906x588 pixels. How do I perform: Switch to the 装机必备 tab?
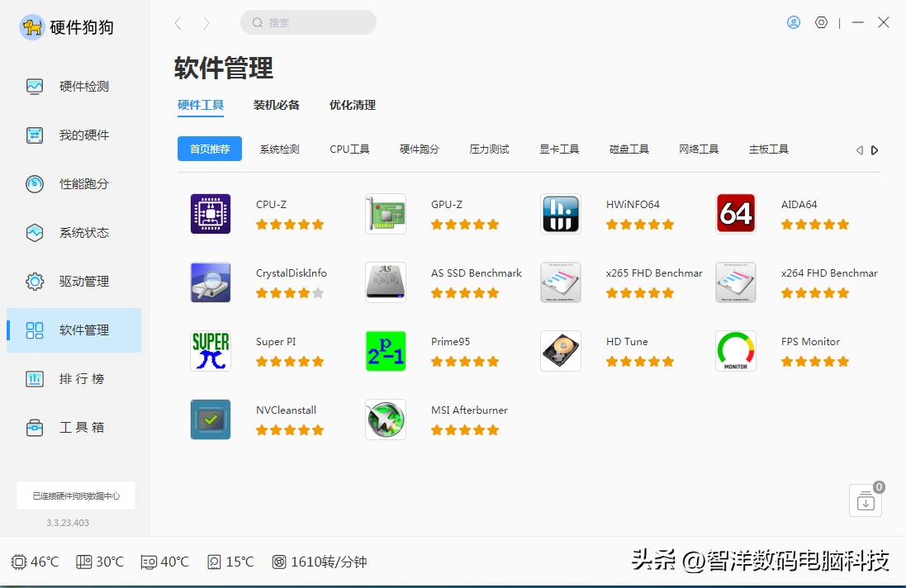click(277, 105)
